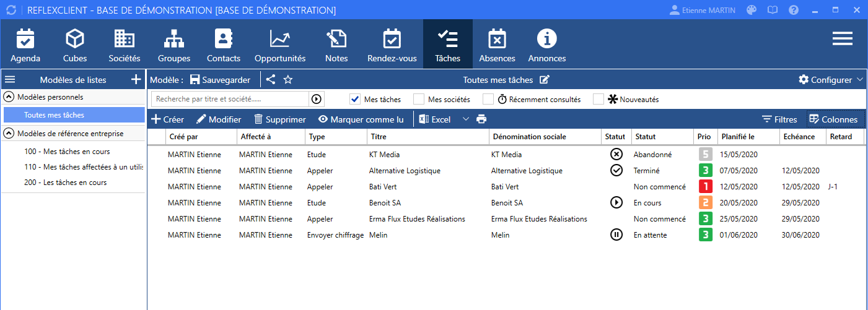Screen dimensions: 868x310
Task: Open the Notes module
Action: [336, 45]
